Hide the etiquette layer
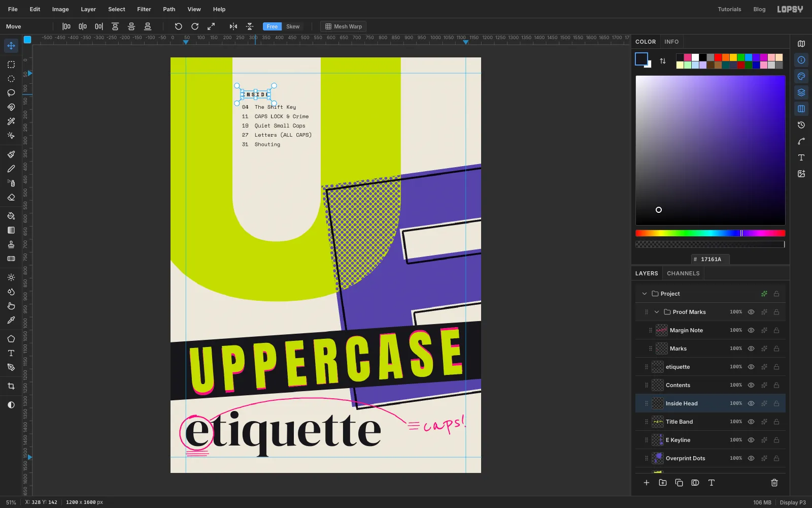The height and width of the screenshot is (508, 812). pyautogui.click(x=751, y=367)
